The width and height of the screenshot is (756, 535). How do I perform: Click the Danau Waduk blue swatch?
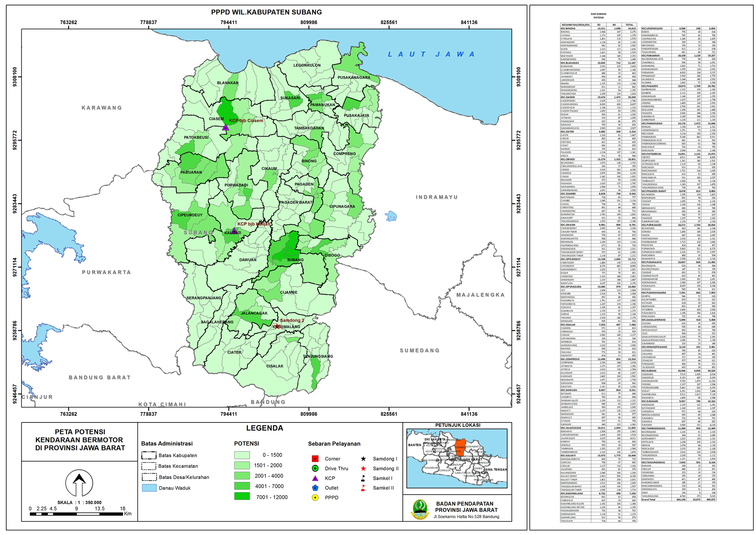click(149, 488)
